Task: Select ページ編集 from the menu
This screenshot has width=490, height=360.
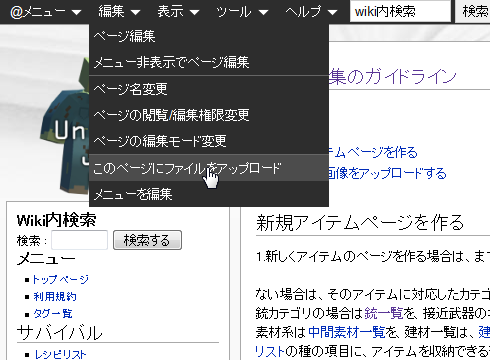Action: pos(209,36)
